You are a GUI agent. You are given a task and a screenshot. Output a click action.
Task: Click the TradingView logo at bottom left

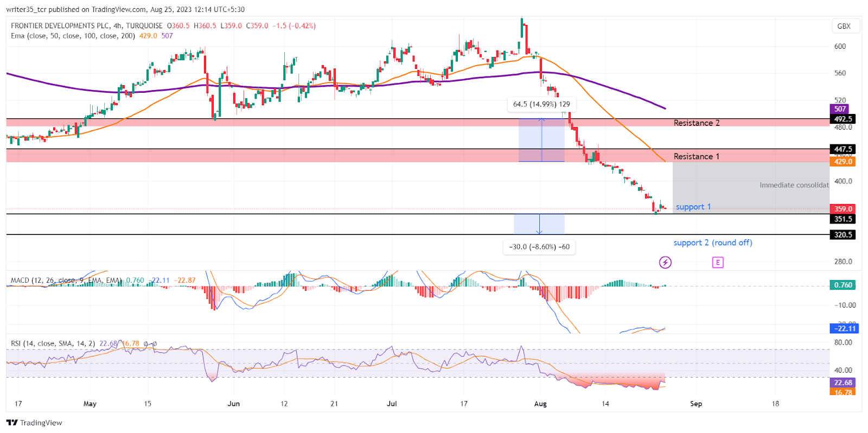click(x=34, y=423)
